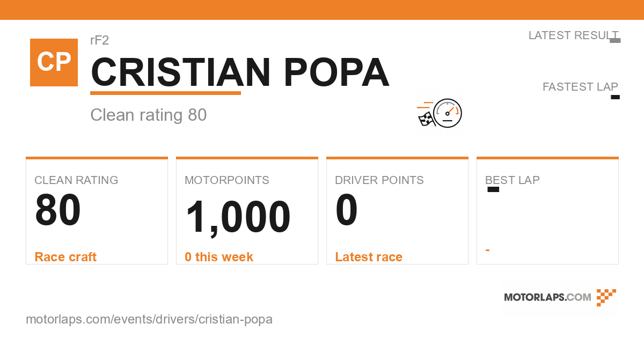
Task: Select the Driver Points card
Action: (397, 211)
